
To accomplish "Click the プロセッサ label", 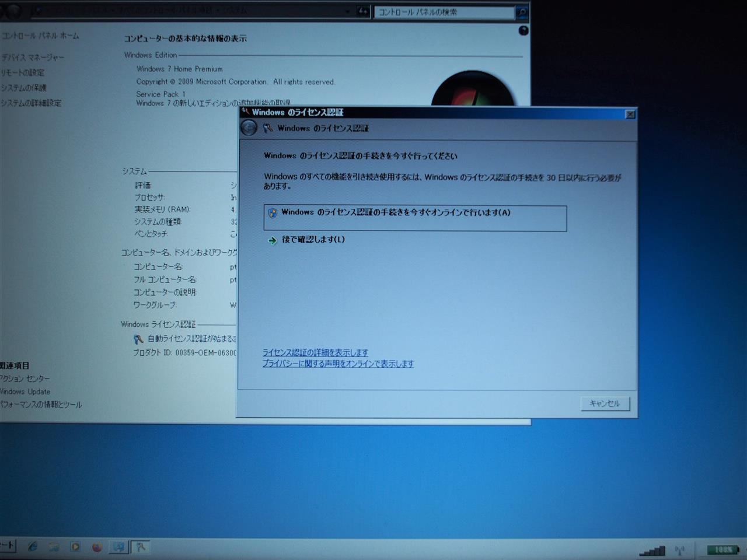I will coord(150,197).
